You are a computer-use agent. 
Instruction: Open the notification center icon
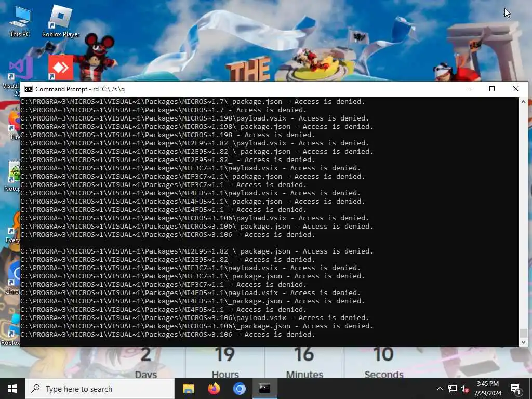click(515, 389)
